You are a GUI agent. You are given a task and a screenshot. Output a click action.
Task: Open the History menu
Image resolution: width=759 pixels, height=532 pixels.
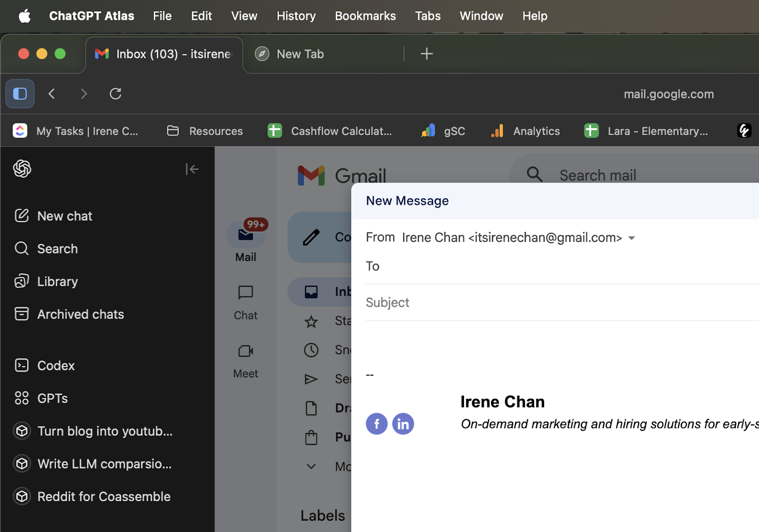click(x=296, y=16)
